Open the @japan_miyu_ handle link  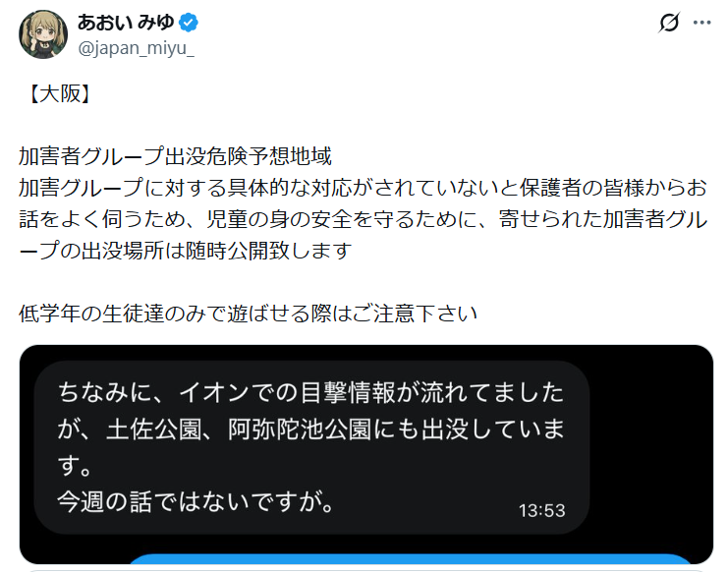pos(136,48)
